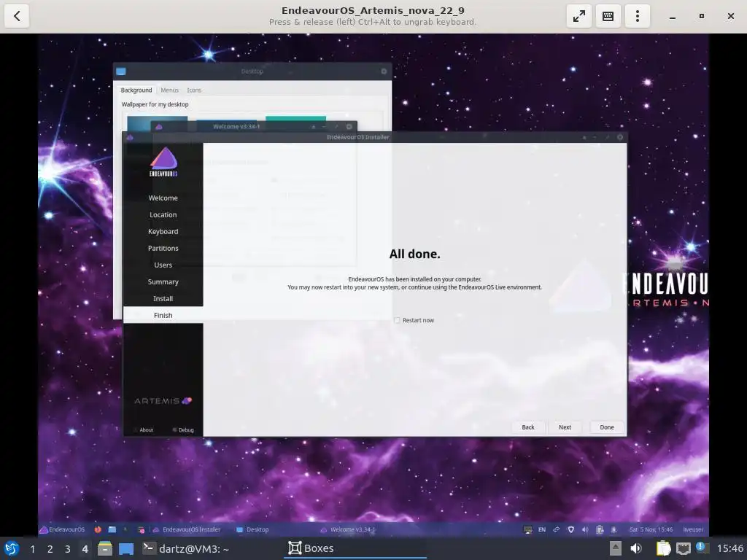Image resolution: width=747 pixels, height=560 pixels.
Task: Open the host clipboard manager icon
Action: [662, 548]
